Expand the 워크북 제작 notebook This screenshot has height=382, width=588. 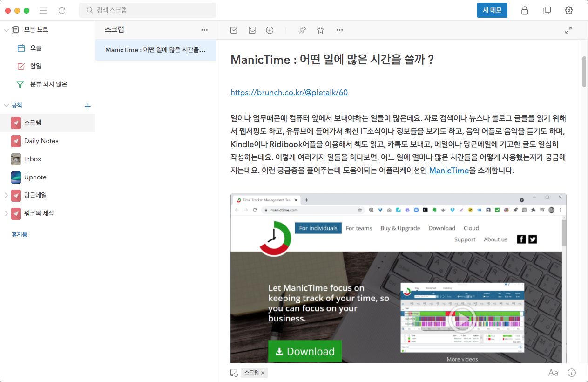pos(6,213)
